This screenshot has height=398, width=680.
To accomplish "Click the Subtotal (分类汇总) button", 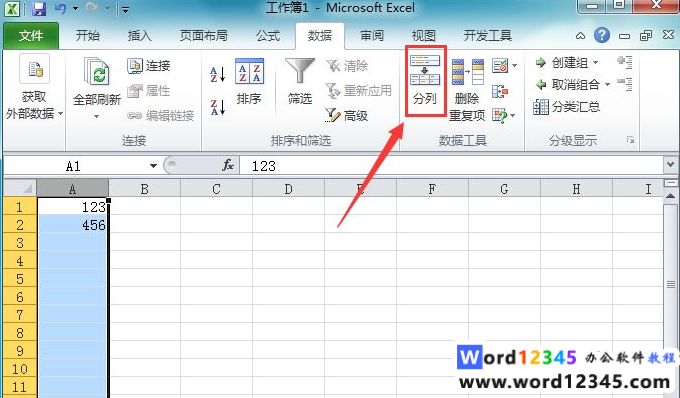I will click(x=567, y=107).
